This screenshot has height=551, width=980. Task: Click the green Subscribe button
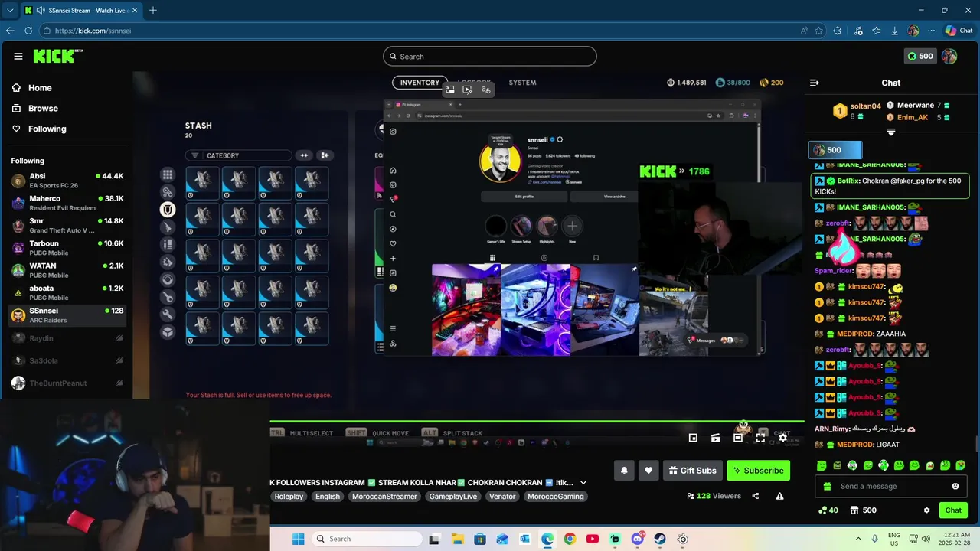point(758,471)
